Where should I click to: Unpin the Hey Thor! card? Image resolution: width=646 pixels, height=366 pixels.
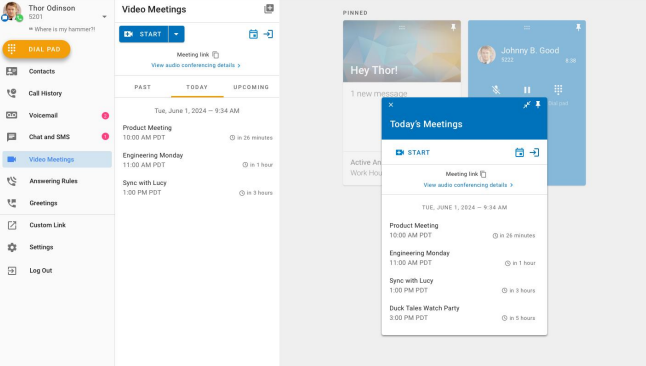(x=453, y=27)
